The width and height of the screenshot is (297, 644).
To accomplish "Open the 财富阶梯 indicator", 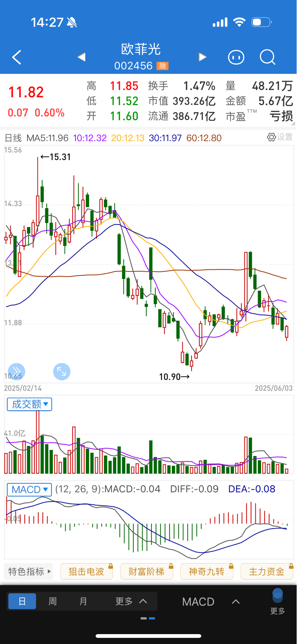I will pos(147,571).
